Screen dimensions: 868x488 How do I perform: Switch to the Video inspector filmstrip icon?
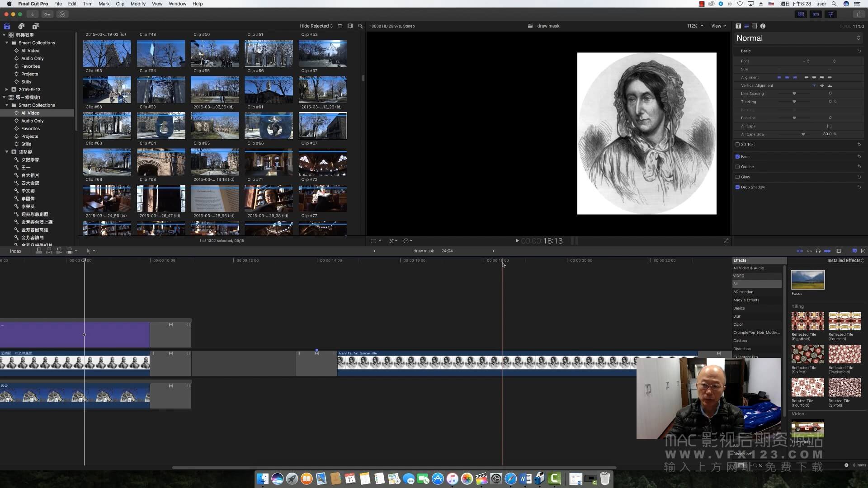755,26
